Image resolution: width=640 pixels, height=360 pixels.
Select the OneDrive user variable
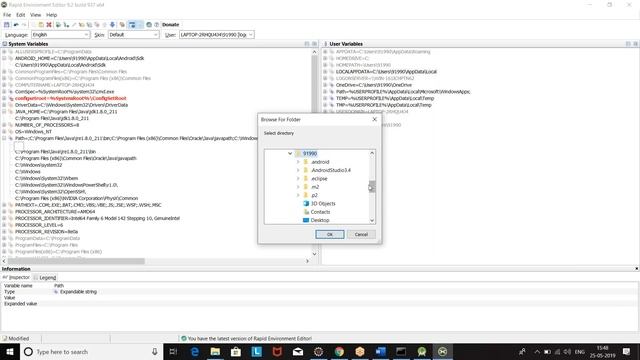pos(373,85)
